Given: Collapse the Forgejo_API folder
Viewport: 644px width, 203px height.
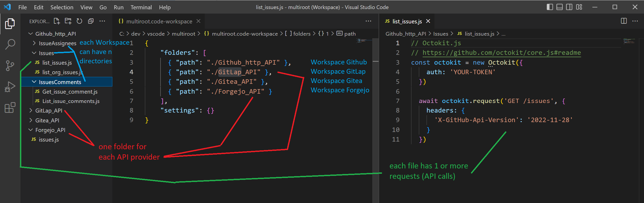Looking at the screenshot, I should (31, 130).
